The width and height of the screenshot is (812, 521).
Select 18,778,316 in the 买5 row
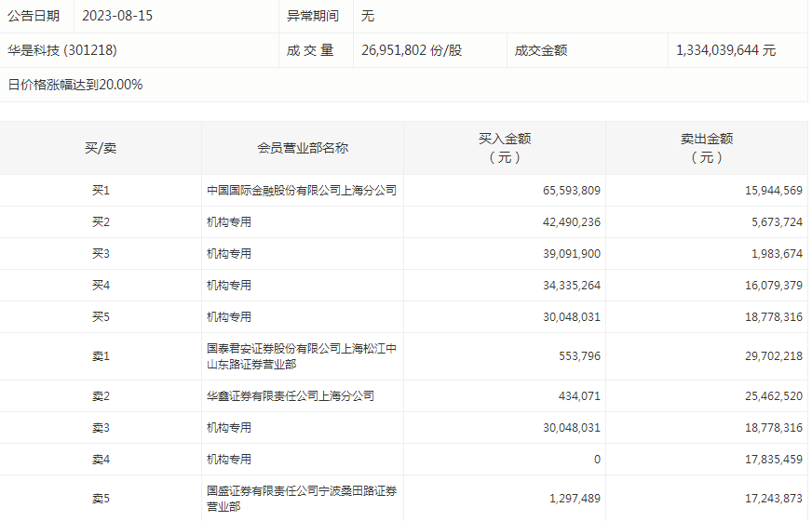774,316
